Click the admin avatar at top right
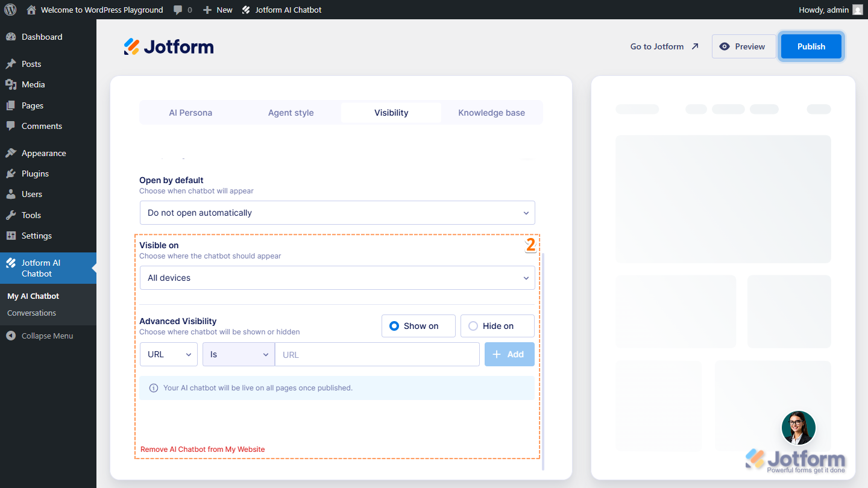 (858, 10)
